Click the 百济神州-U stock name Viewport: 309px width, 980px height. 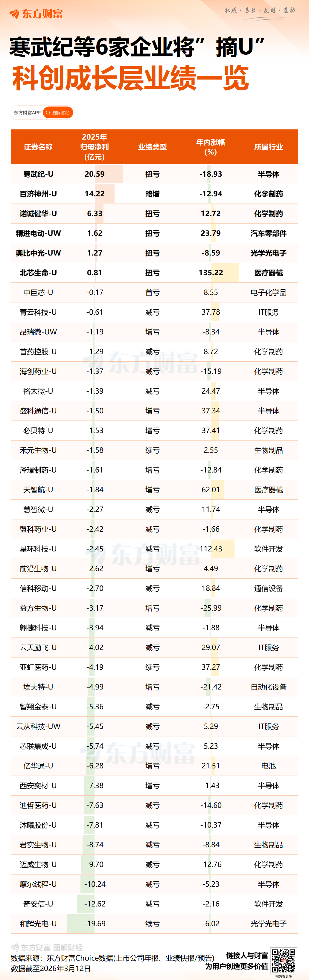pyautogui.click(x=38, y=194)
